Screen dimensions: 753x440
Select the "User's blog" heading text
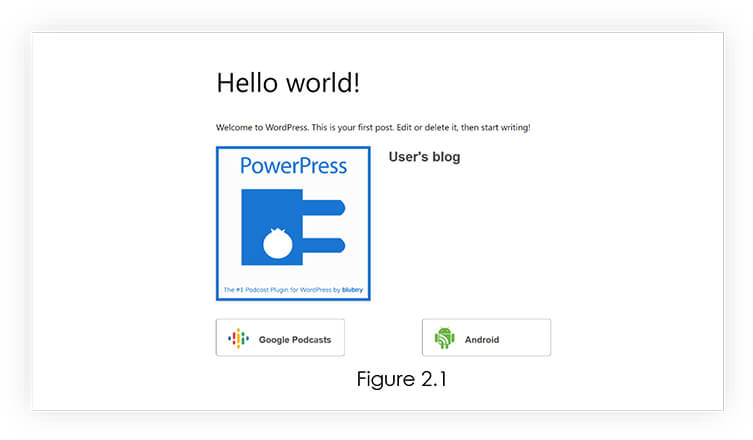425,157
